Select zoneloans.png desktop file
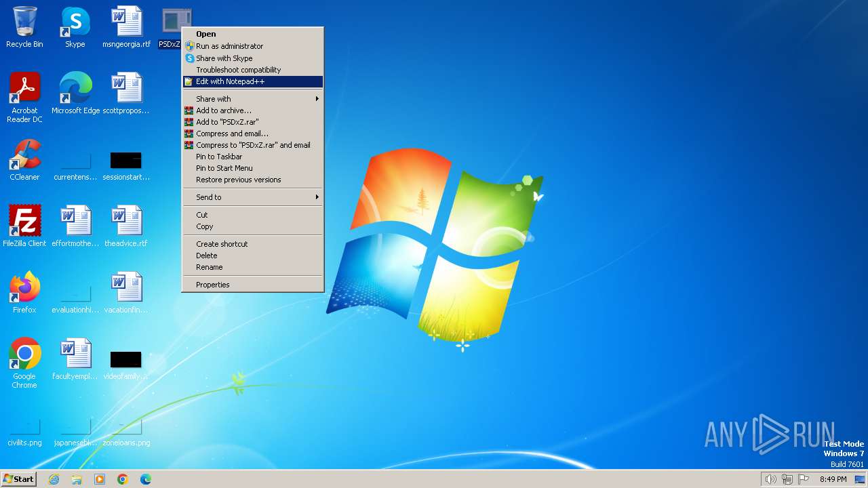This screenshot has height=488, width=868. pos(126,432)
